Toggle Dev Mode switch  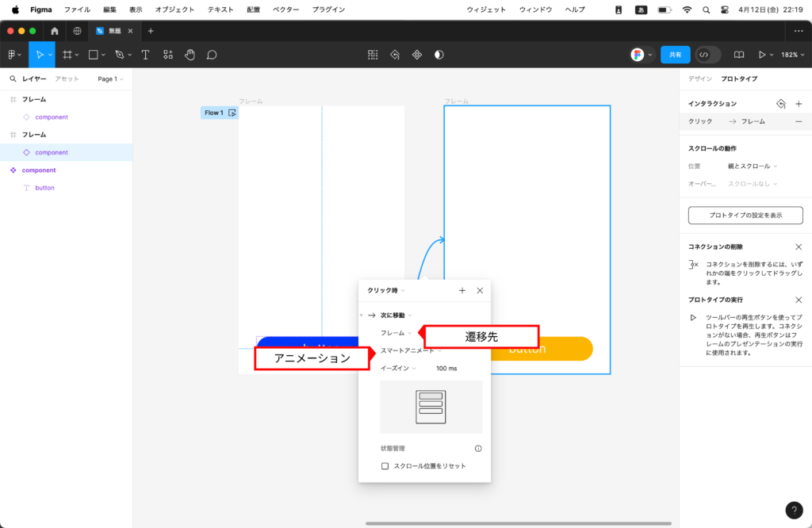pyautogui.click(x=708, y=55)
